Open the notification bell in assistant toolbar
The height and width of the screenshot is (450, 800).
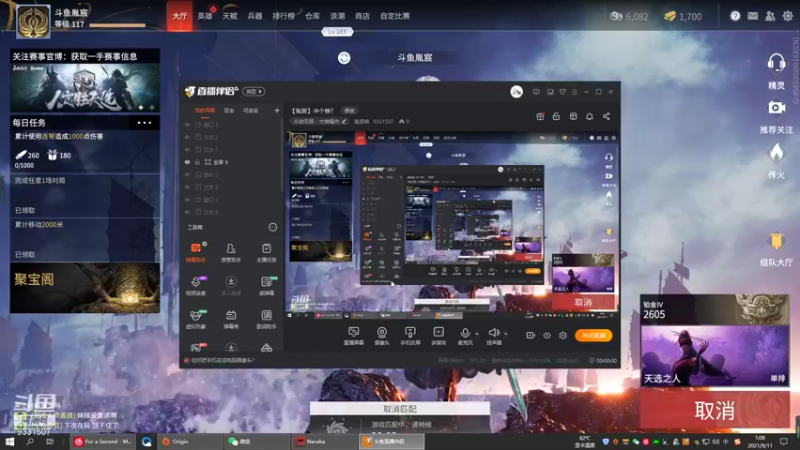coord(589,116)
